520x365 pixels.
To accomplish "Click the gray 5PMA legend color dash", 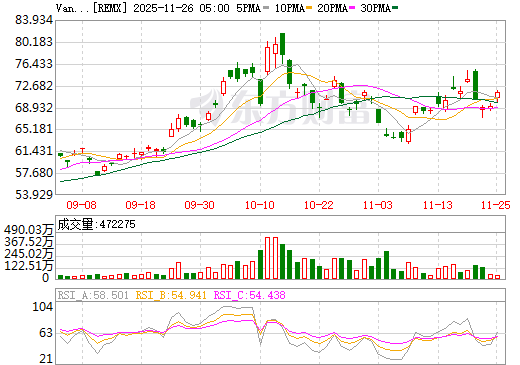I will [x=266, y=8].
